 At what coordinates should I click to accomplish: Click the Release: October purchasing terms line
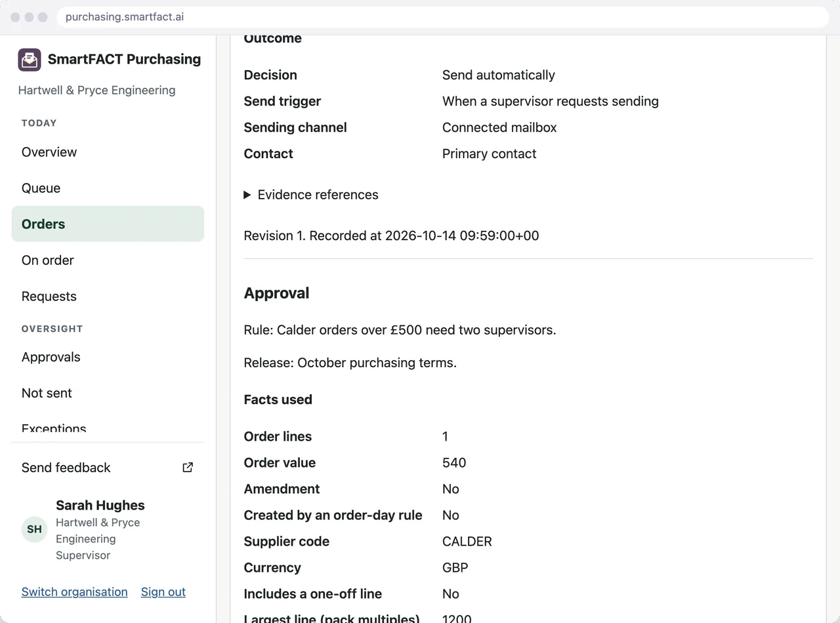coord(350,363)
